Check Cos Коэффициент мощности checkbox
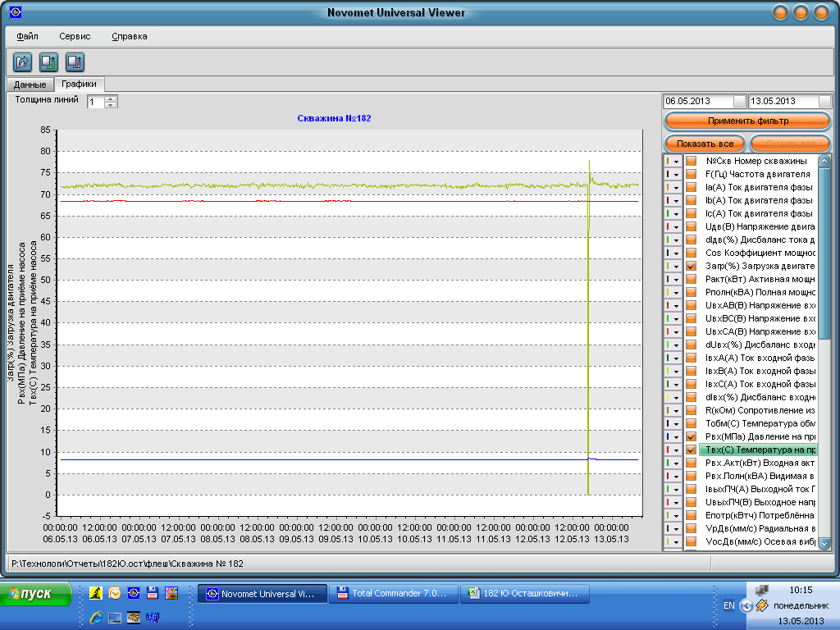 (x=691, y=253)
